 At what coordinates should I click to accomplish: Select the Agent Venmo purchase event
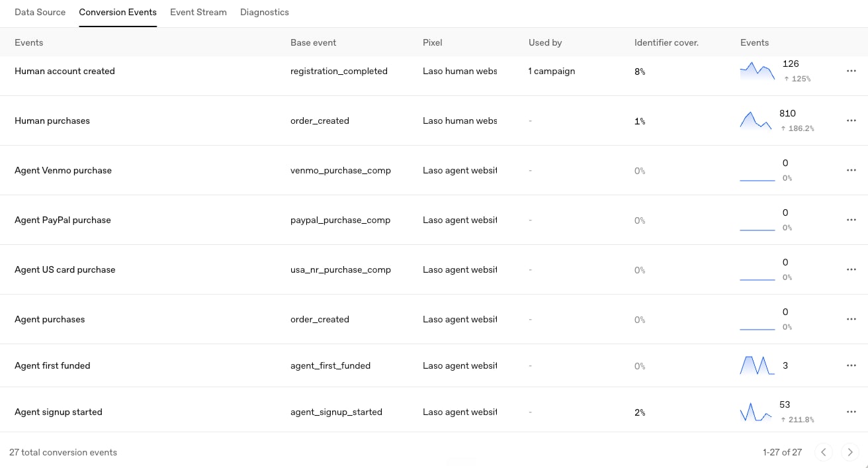(63, 170)
